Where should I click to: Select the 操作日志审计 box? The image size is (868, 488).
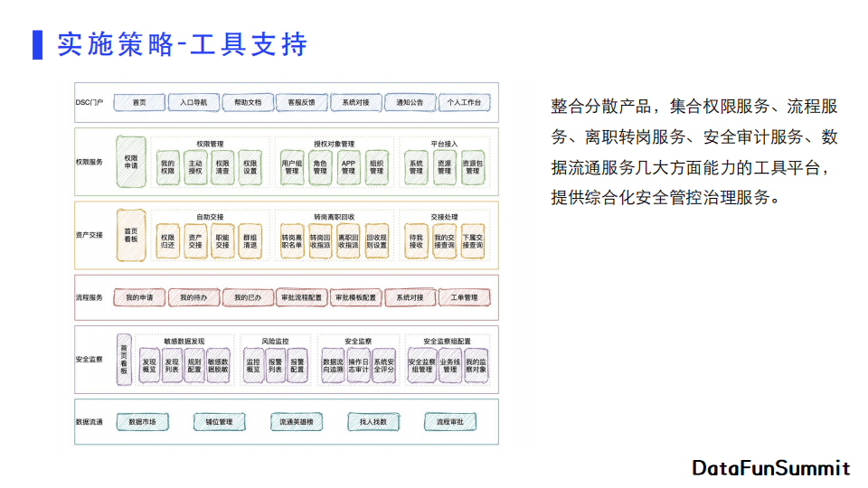(358, 366)
